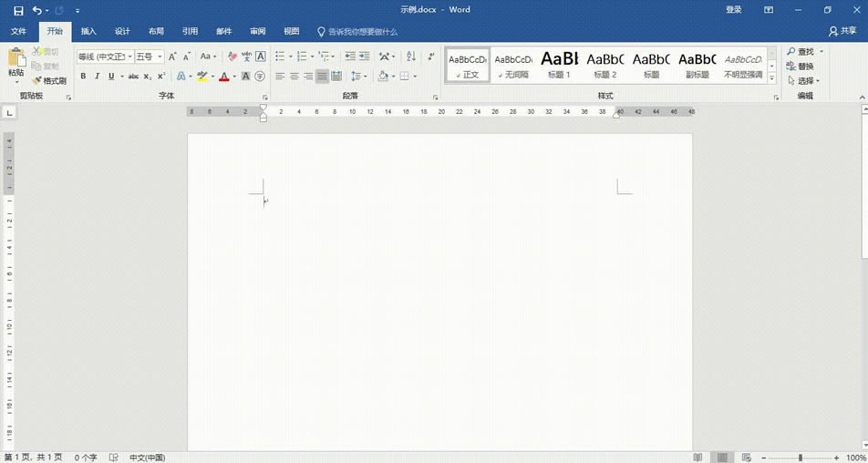Open the font name dropdown (等线)

click(130, 57)
